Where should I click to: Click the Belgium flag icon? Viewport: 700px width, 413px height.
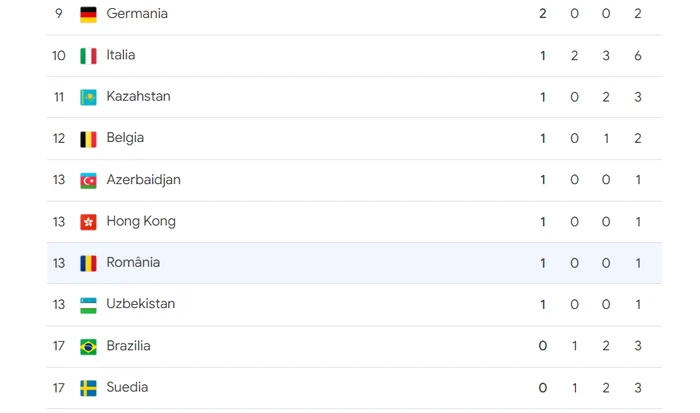[x=88, y=139]
